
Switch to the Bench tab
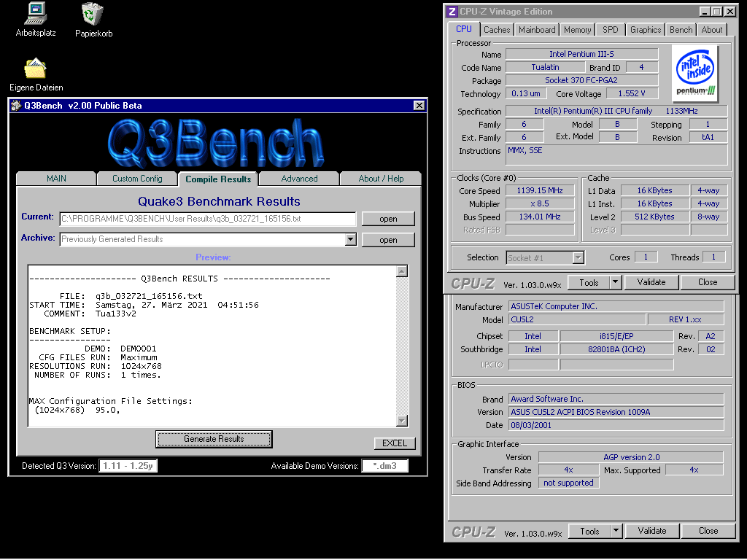click(x=681, y=29)
